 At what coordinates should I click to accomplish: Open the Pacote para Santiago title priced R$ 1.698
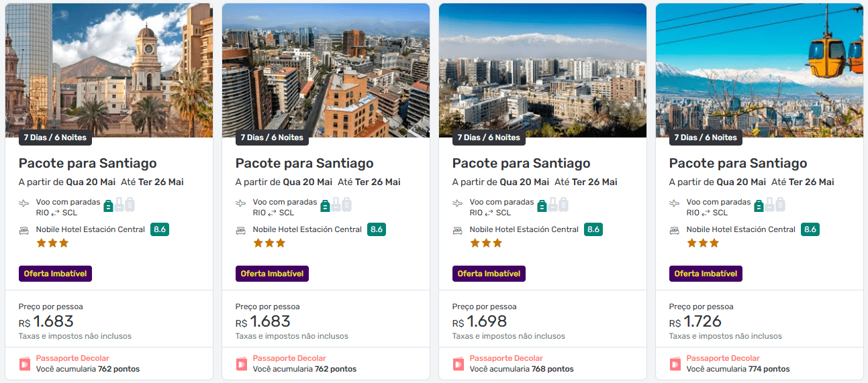pos(521,163)
